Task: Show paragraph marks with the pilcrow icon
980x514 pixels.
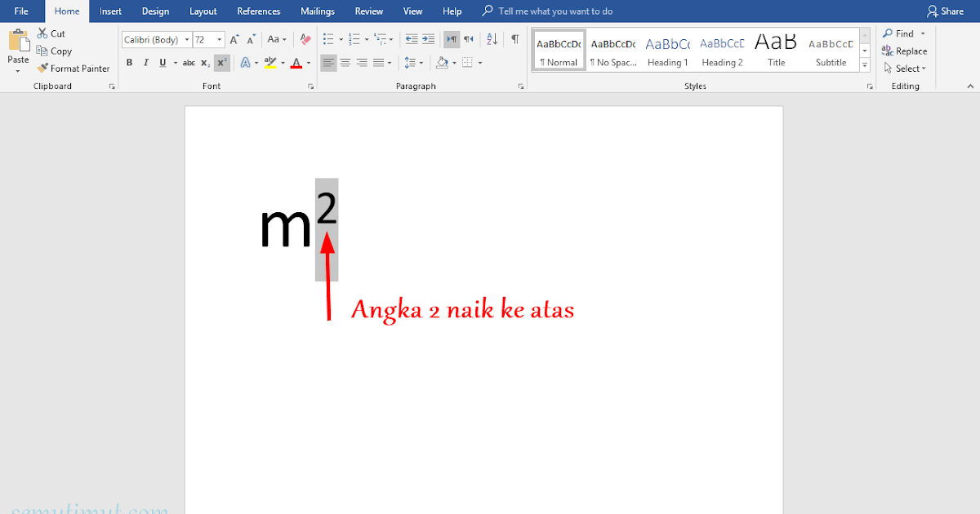Action: (514, 39)
